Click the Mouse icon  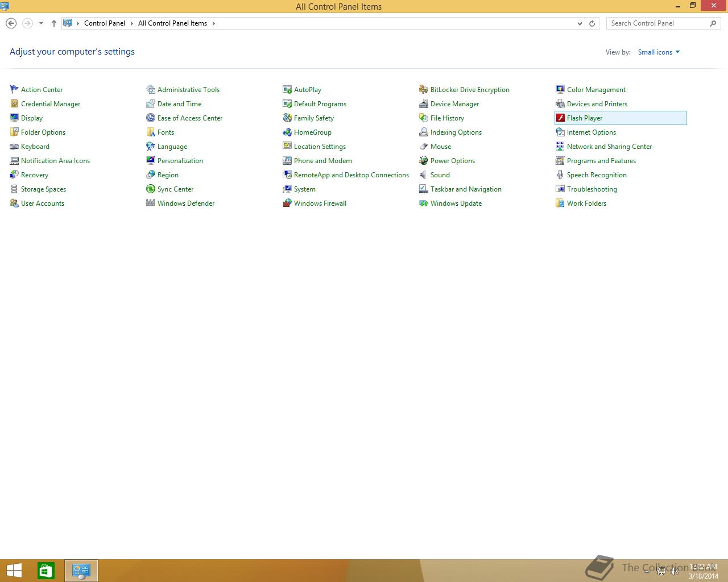click(424, 146)
